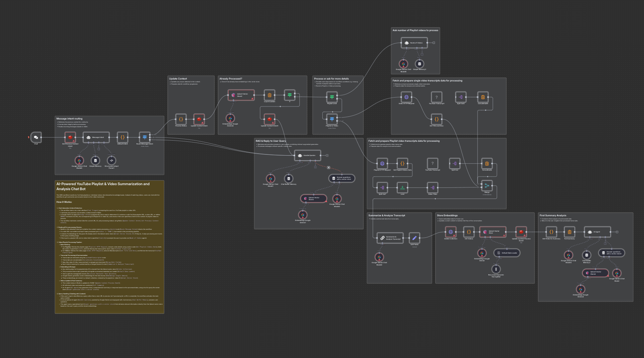Screen dimensions: 644x358
Task: Select the Edit Fields node
Action: 414,238
